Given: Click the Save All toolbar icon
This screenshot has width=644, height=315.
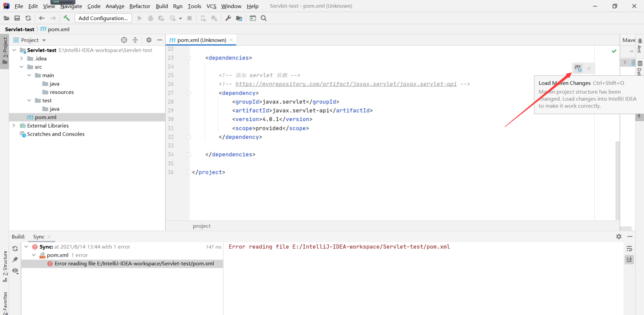Looking at the screenshot, I should pyautogui.click(x=17, y=18).
